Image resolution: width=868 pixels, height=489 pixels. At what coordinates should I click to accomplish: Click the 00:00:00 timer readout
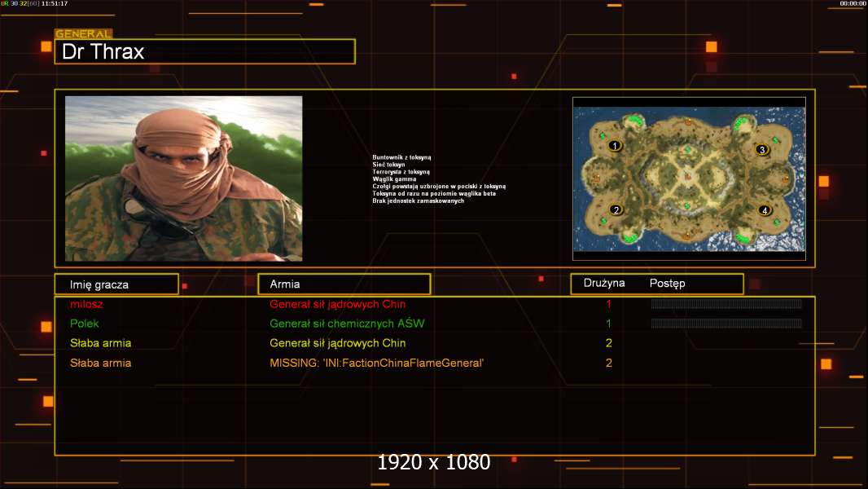(x=853, y=3)
